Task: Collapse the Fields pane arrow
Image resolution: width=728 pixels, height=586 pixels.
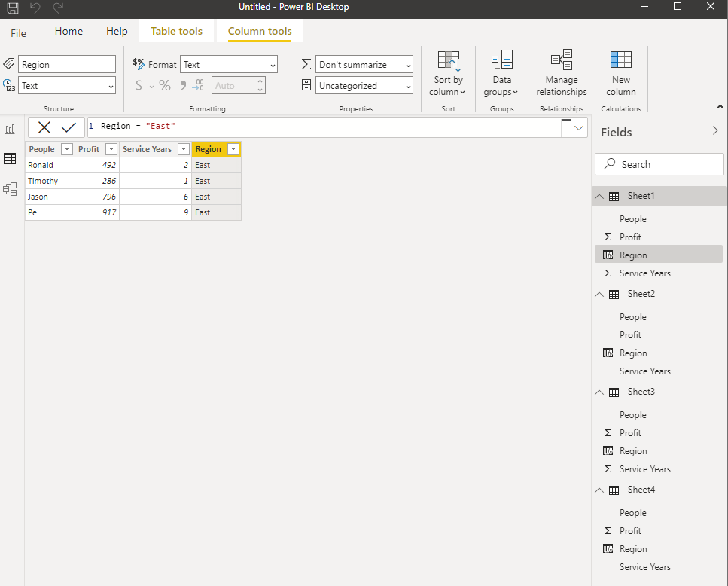Action: click(715, 131)
